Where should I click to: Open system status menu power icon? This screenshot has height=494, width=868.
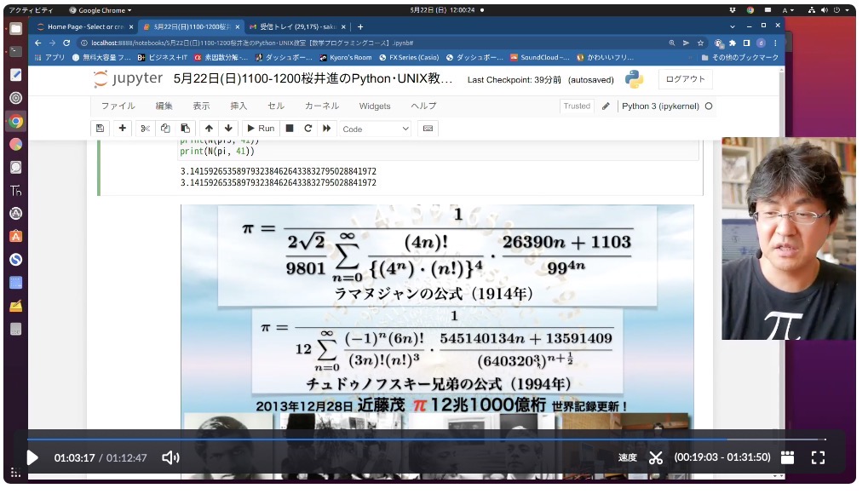click(839, 10)
